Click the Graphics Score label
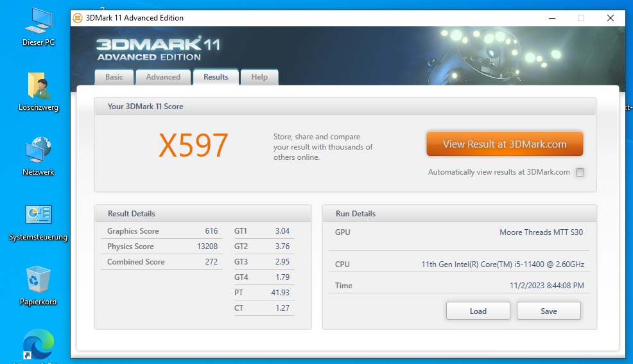 point(133,231)
